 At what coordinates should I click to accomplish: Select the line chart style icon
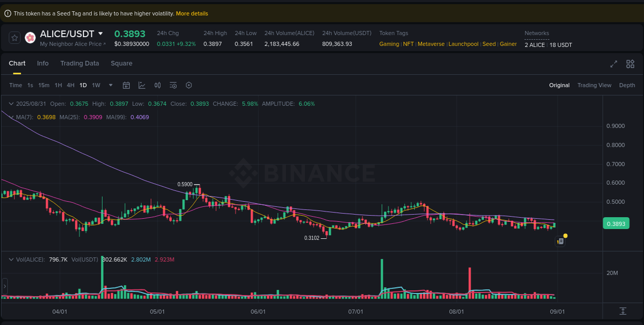click(142, 85)
